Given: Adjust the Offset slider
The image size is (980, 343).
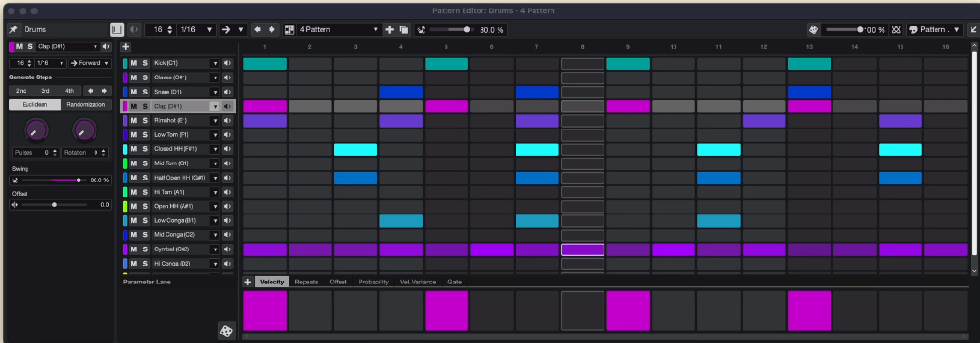Looking at the screenshot, I should point(53,204).
